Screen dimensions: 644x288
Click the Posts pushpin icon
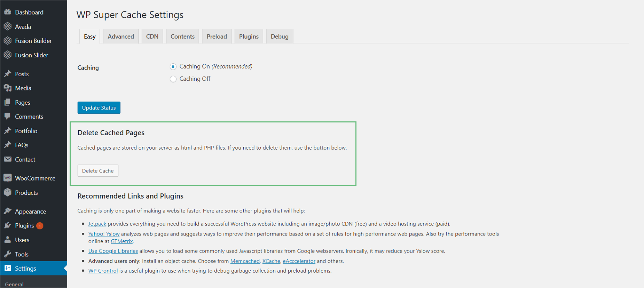(8, 74)
